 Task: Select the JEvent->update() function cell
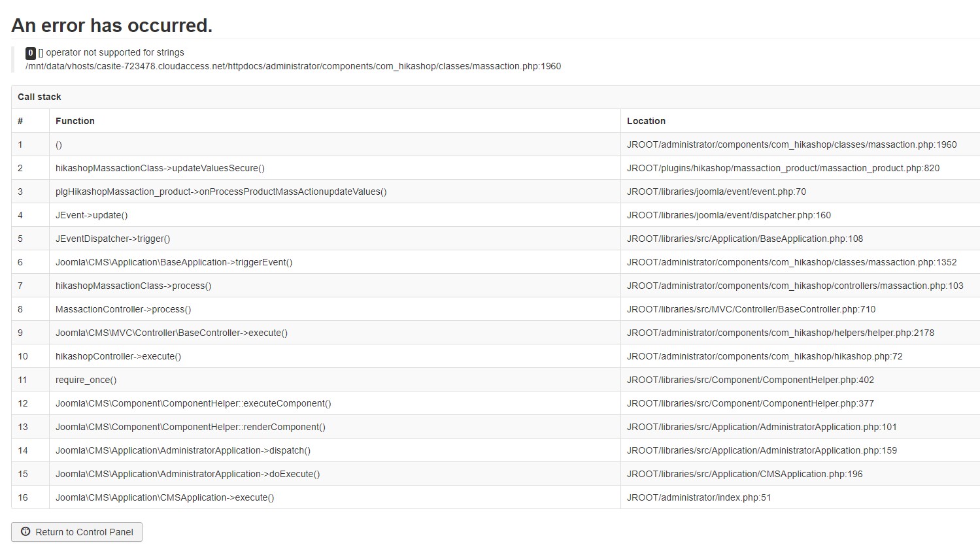(92, 215)
